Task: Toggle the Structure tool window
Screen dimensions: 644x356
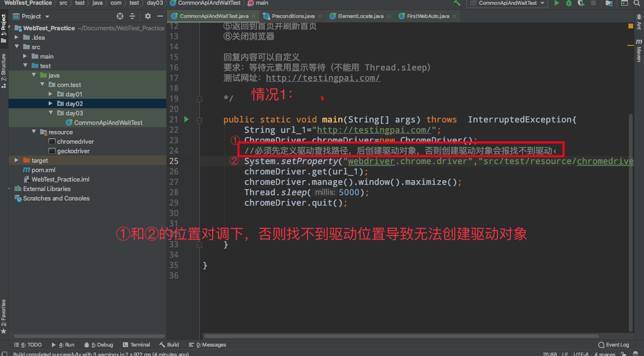Action: coord(4,66)
